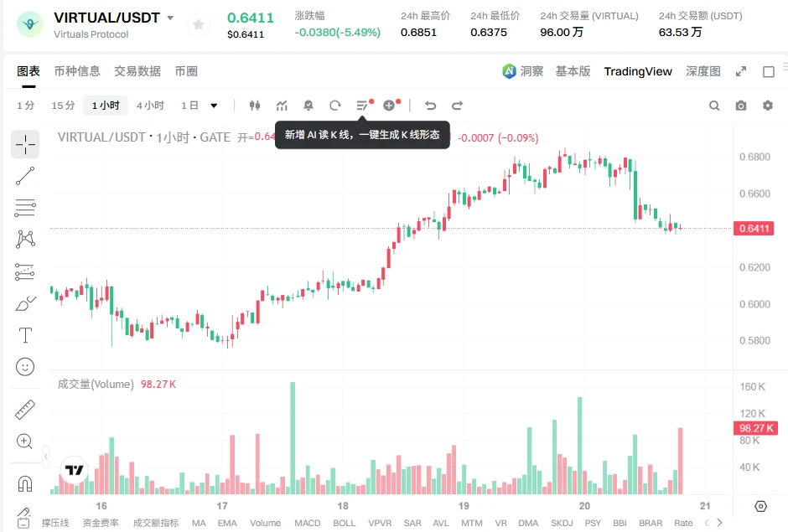Switch to the 交易数据 tab
Image resolution: width=788 pixels, height=532 pixels.
[x=137, y=71]
